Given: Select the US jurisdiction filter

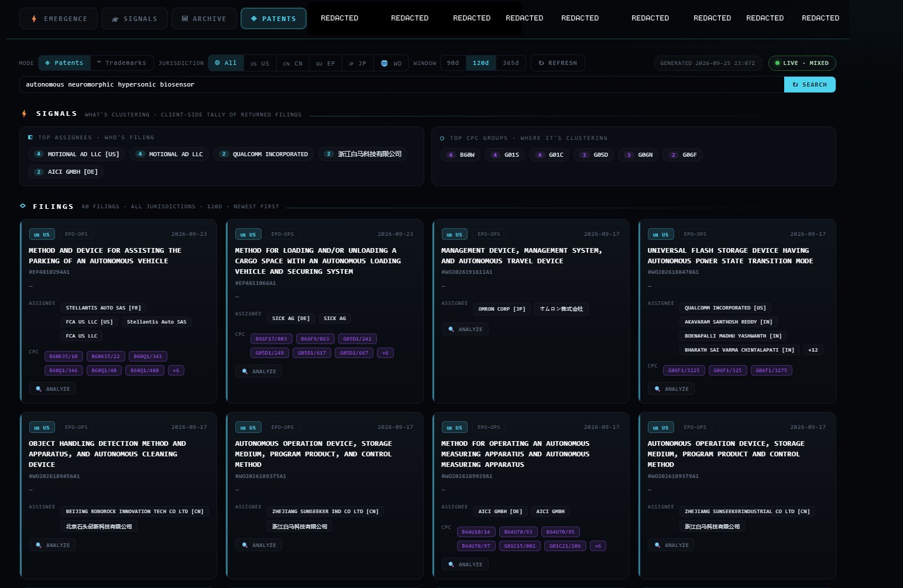Looking at the screenshot, I should pos(260,63).
